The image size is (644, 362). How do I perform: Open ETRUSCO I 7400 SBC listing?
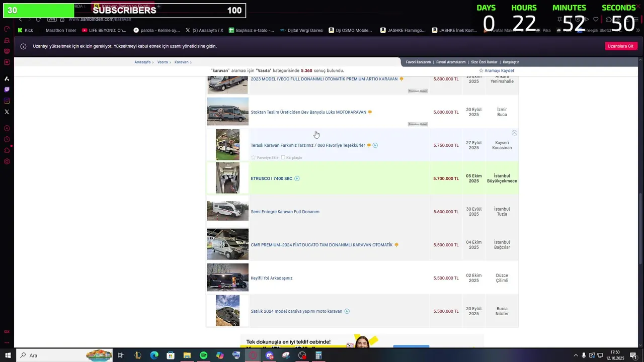tap(272, 178)
